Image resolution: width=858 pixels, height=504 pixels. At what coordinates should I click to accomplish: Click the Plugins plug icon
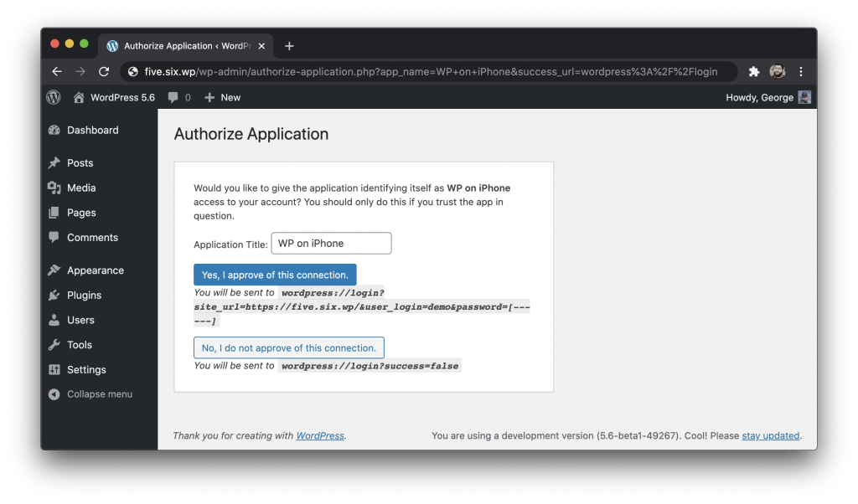click(54, 296)
